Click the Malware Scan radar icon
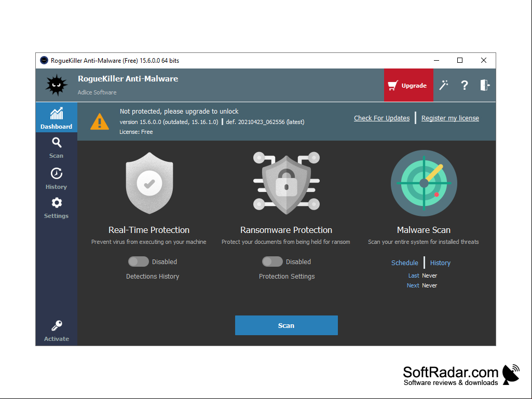 point(424,183)
